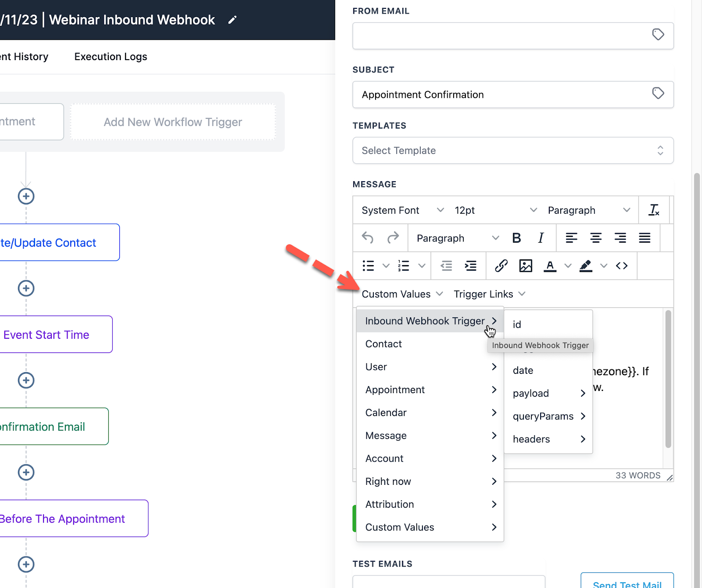Choose queryParams submenu entry
This screenshot has height=588, width=702.
[x=548, y=416]
